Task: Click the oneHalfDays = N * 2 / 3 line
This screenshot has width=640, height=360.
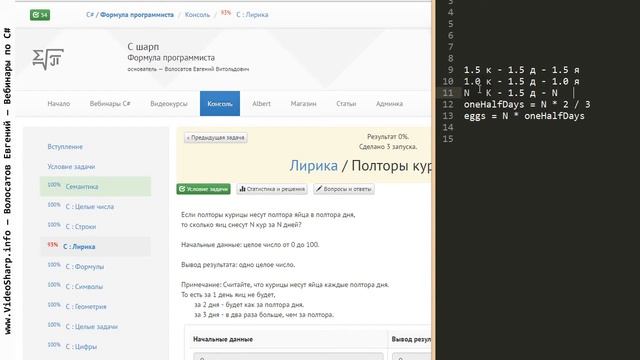Action: click(527, 104)
